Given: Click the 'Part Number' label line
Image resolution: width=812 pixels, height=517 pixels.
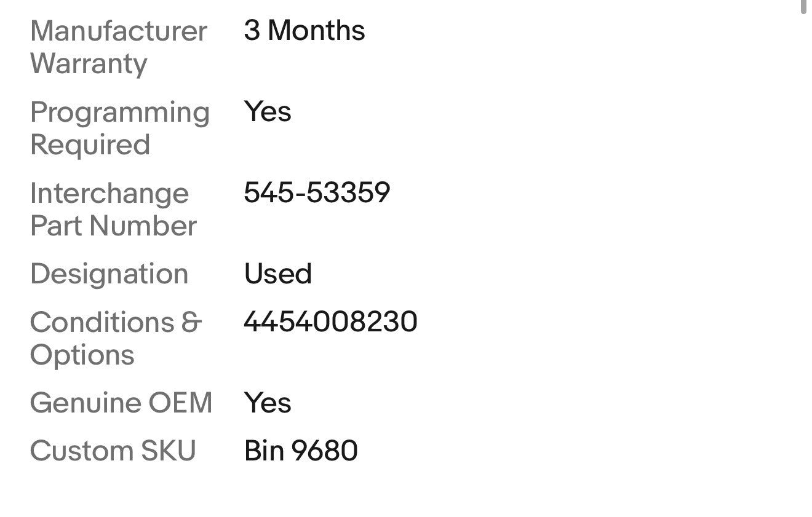Looking at the screenshot, I should [113, 226].
